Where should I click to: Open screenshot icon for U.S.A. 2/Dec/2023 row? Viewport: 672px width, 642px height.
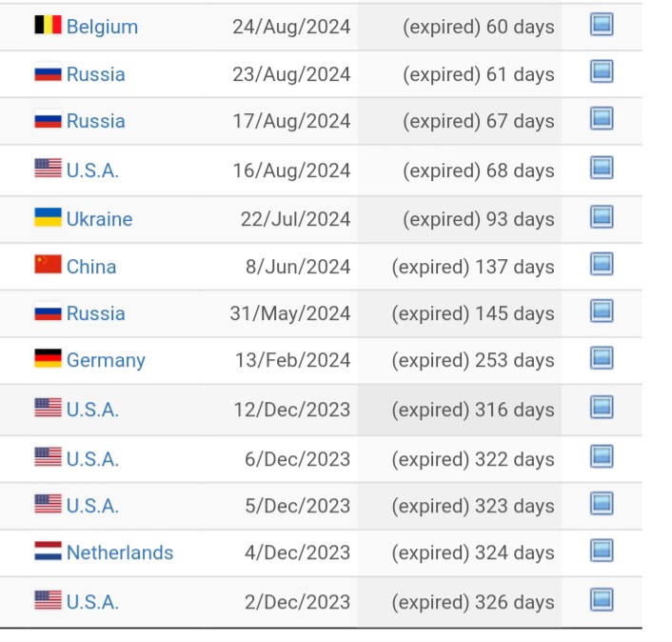602,599
